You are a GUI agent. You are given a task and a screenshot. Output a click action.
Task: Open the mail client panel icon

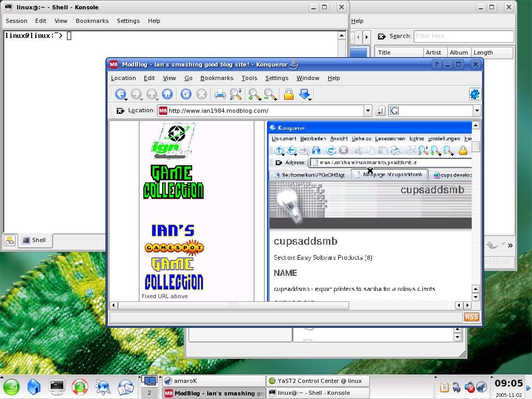pos(126,387)
